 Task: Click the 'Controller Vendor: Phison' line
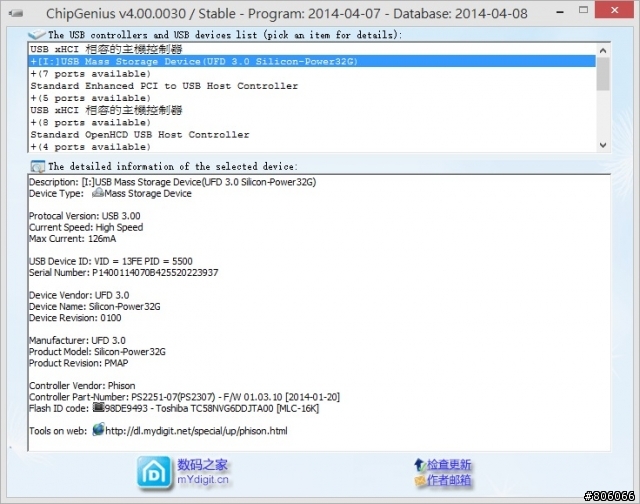(x=82, y=386)
